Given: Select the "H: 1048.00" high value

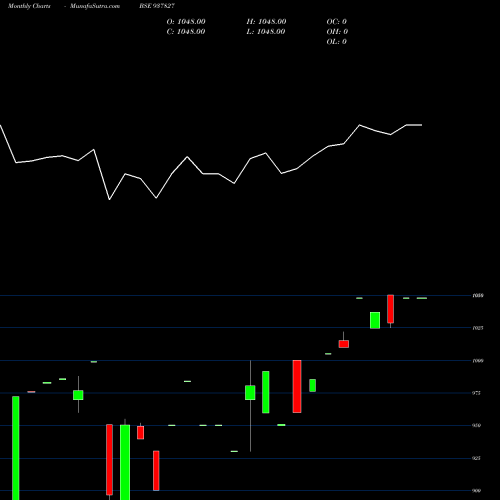Looking at the screenshot, I should 266,22.
